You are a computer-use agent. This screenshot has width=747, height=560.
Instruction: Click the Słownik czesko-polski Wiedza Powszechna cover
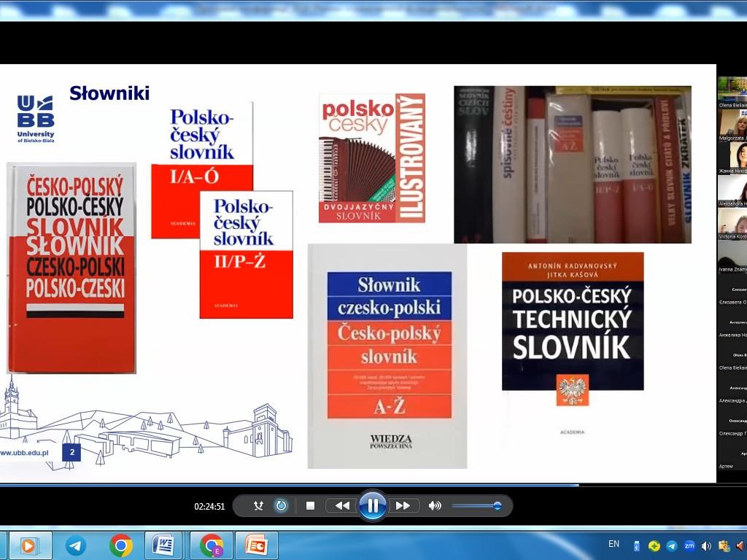pos(387,356)
